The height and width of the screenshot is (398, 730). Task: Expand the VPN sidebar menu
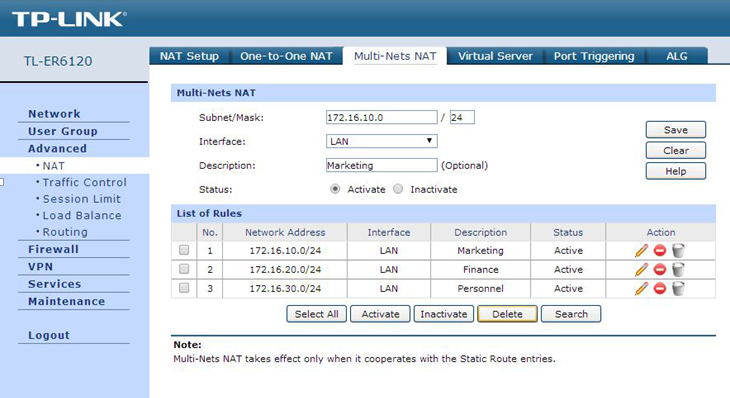pyautogui.click(x=41, y=267)
